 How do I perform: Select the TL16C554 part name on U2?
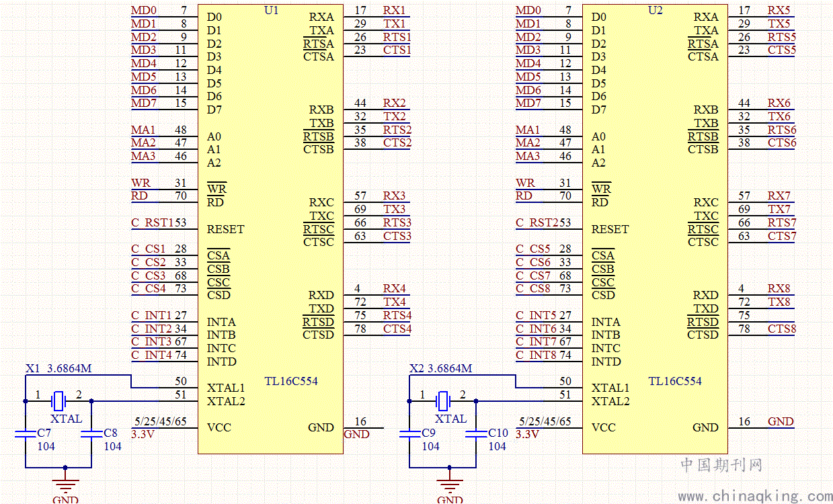675,381
